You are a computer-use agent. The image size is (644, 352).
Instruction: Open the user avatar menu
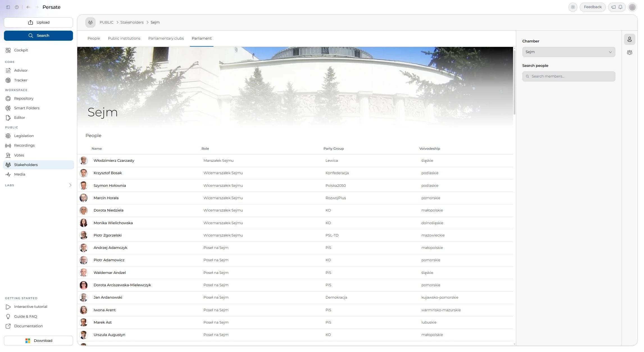(632, 7)
